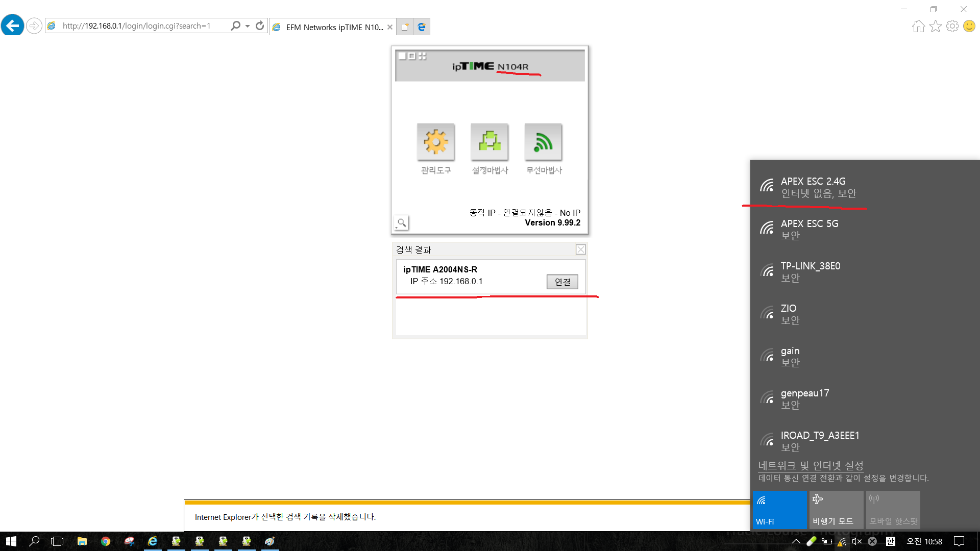980x551 pixels.
Task: Open taskbar search magnifier
Action: click(34, 541)
